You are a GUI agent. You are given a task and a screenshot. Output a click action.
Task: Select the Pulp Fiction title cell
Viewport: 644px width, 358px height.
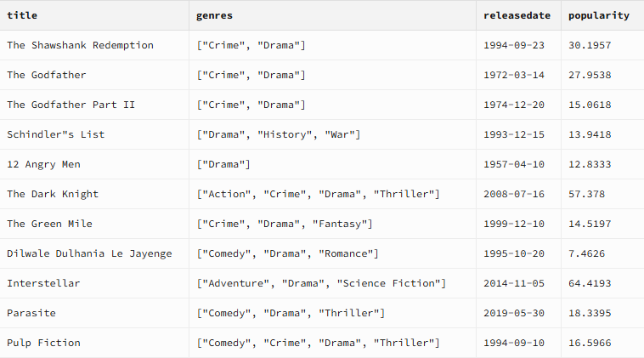(x=94, y=343)
